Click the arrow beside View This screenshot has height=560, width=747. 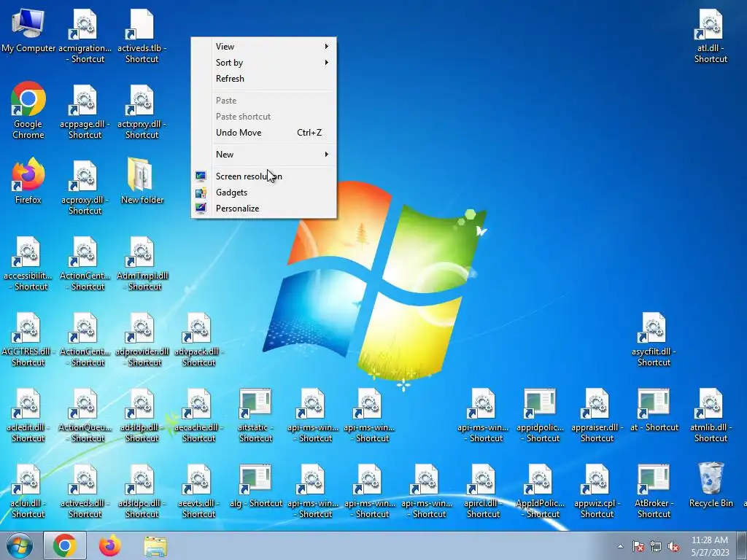pyautogui.click(x=327, y=46)
